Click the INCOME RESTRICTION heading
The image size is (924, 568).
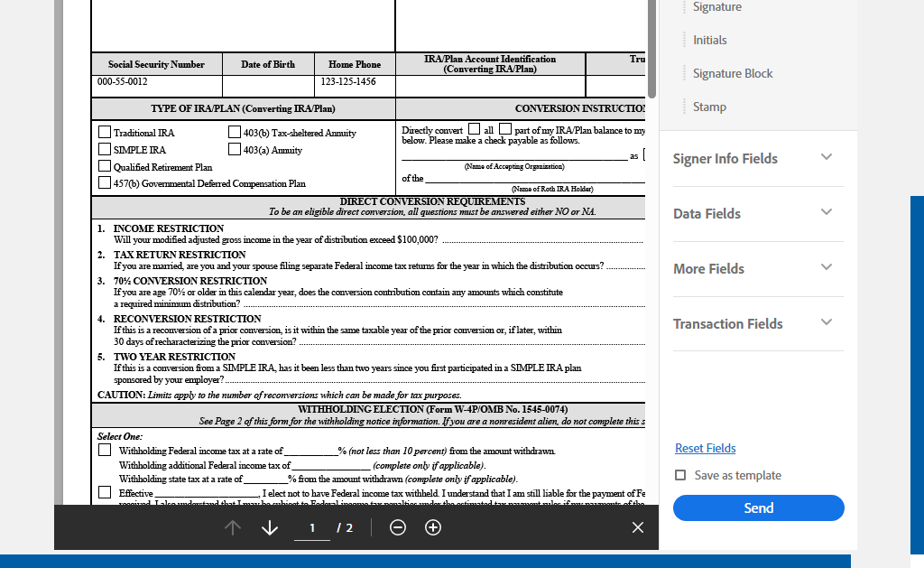click(x=169, y=228)
